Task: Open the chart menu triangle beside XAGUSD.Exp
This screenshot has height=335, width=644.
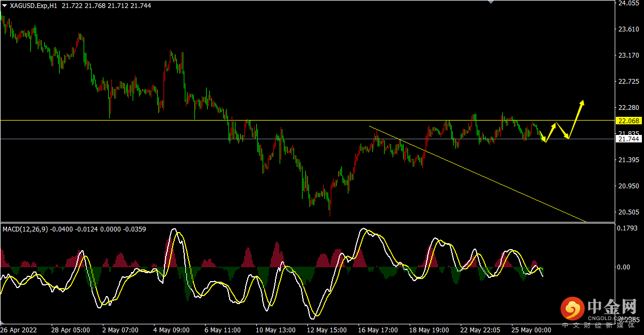Action: [x=4, y=5]
